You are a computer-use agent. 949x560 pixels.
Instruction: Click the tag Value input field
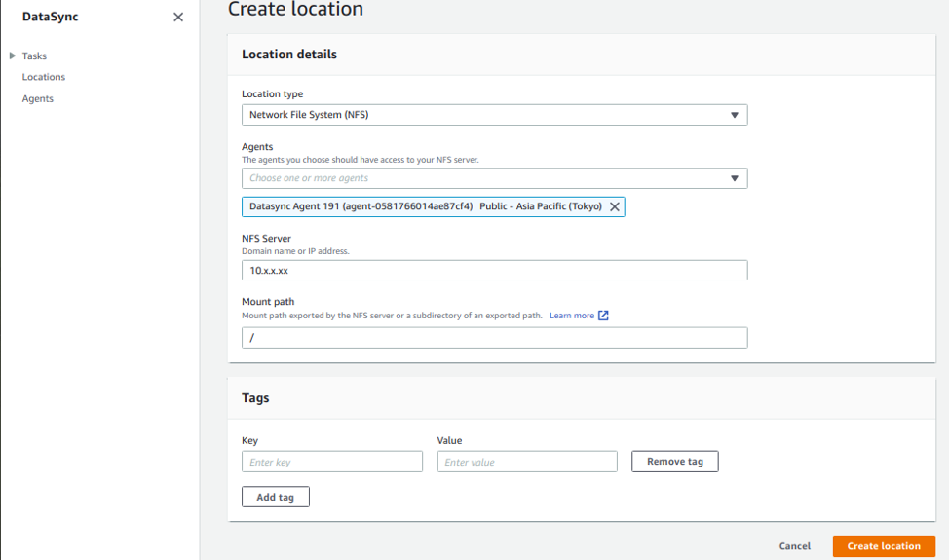point(527,462)
